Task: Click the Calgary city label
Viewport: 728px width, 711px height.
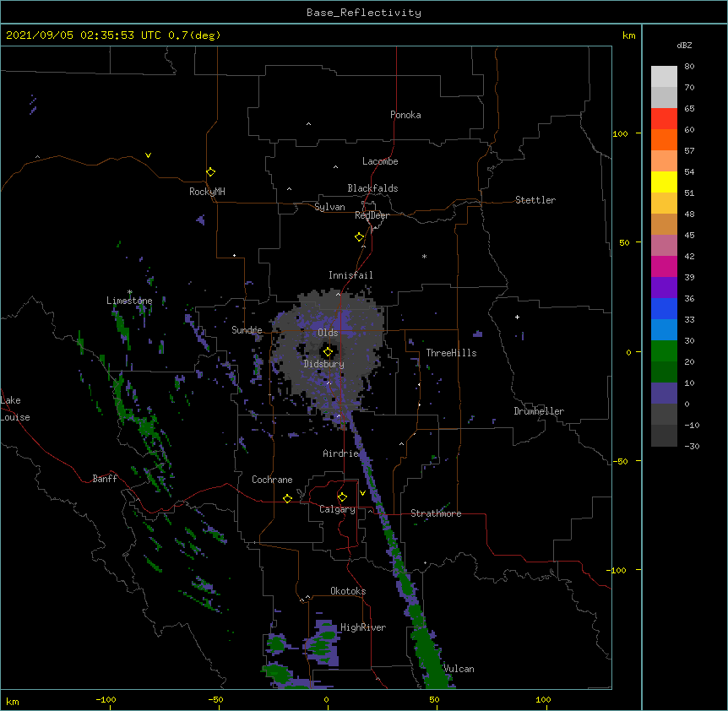Action: tap(337, 509)
